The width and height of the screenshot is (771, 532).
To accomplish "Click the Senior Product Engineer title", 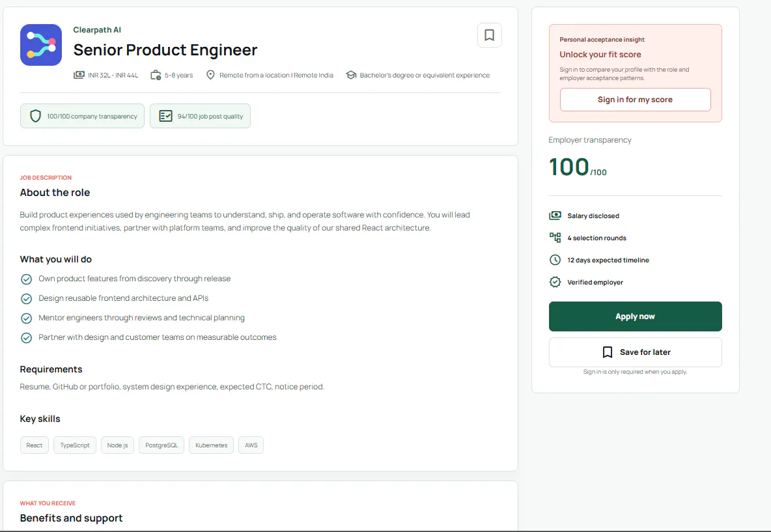I will point(165,49).
